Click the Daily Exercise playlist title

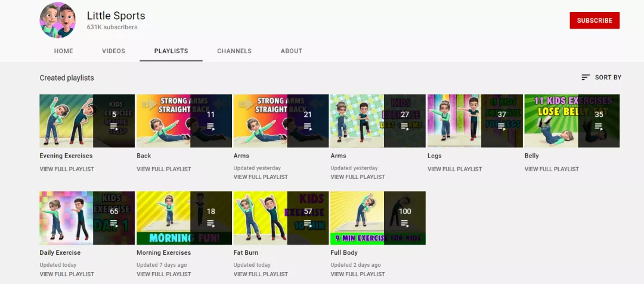pyautogui.click(x=60, y=253)
